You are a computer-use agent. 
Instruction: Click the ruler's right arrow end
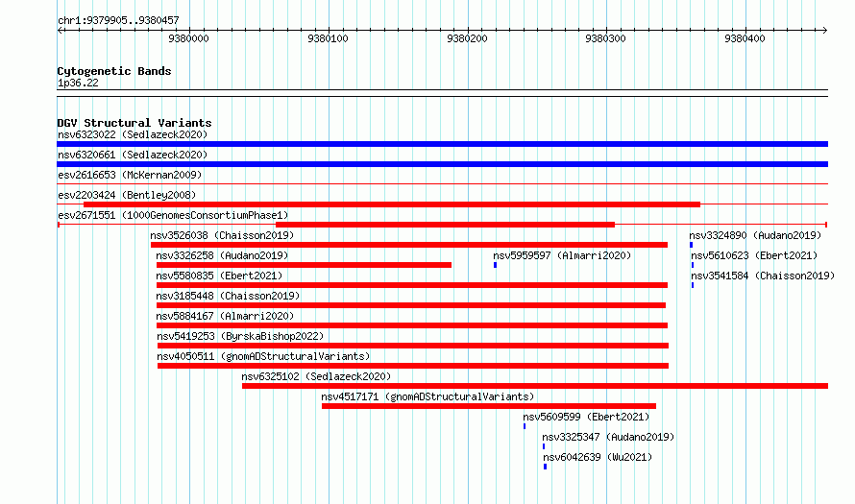click(825, 31)
